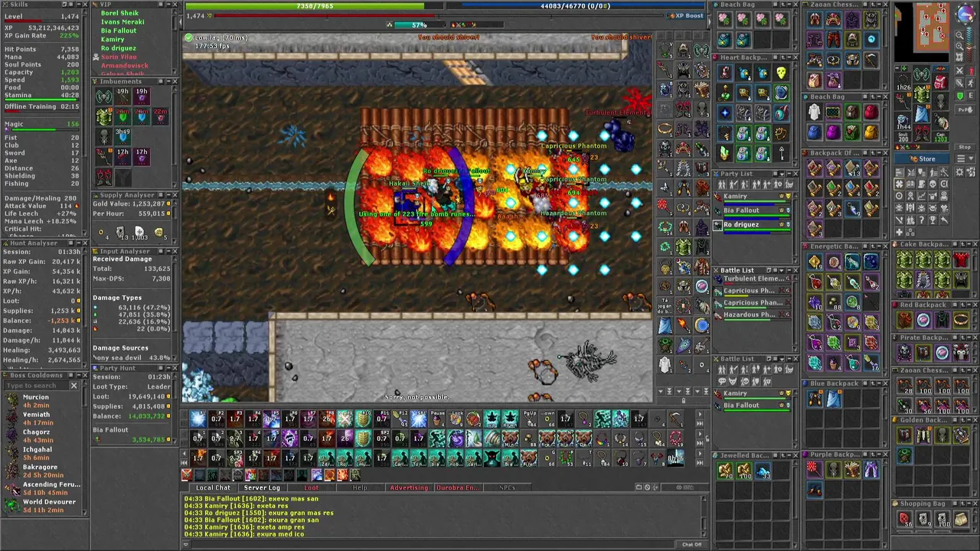This screenshot has width=980, height=551.
Task: Collapse the Party Hunt panel
Action: [x=168, y=368]
